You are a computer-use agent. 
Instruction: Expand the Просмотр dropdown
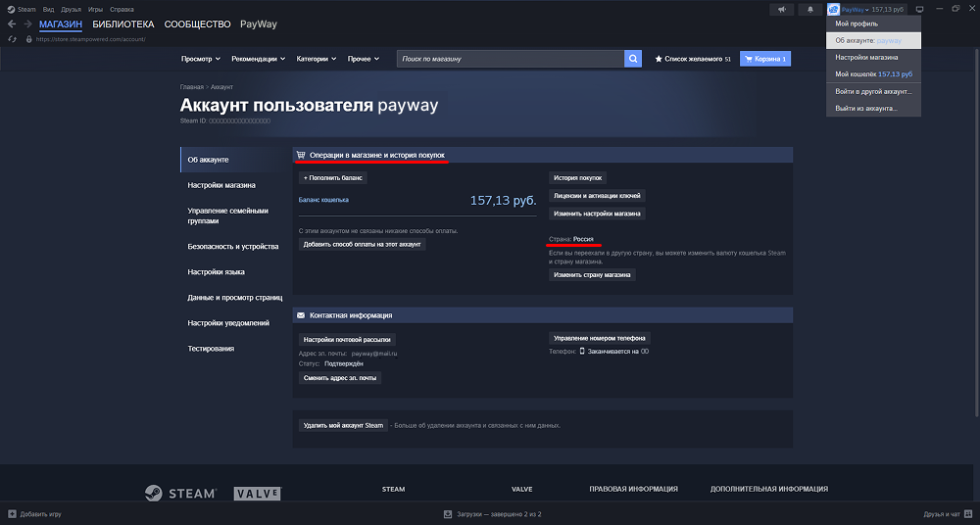pos(201,59)
